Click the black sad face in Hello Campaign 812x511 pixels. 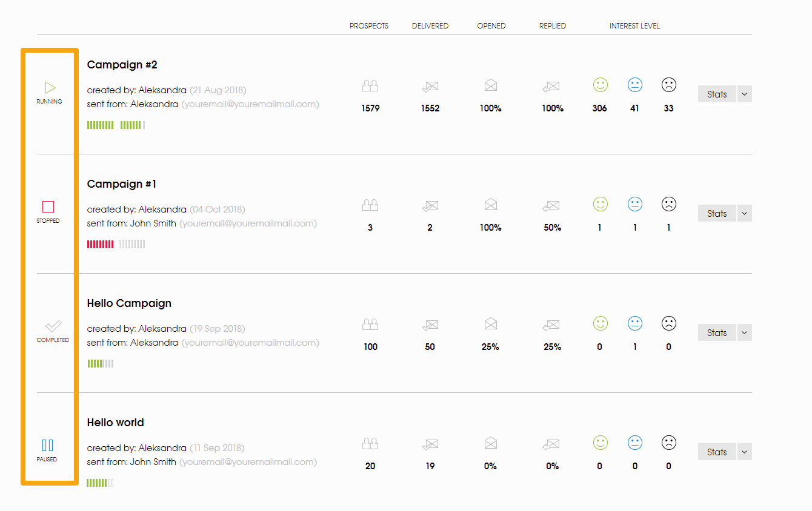[668, 323]
